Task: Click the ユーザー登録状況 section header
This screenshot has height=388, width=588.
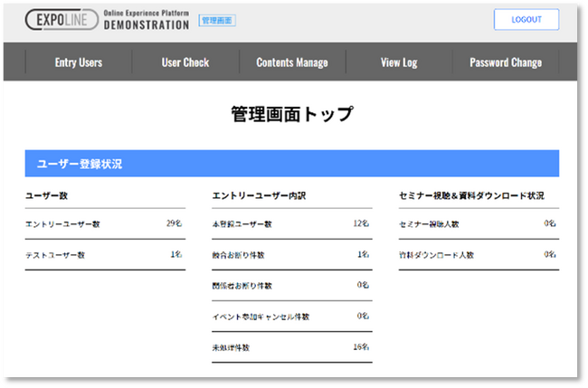Action: coord(80,164)
